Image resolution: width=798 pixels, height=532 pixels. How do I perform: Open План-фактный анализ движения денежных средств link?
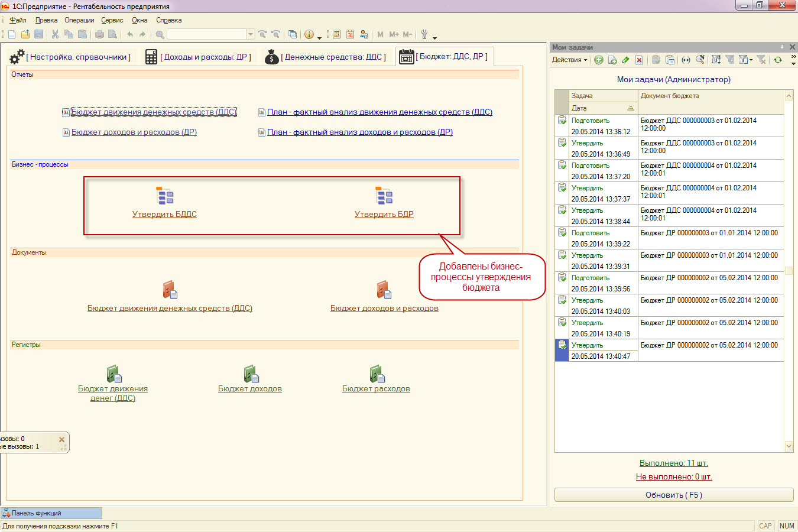[379, 112]
